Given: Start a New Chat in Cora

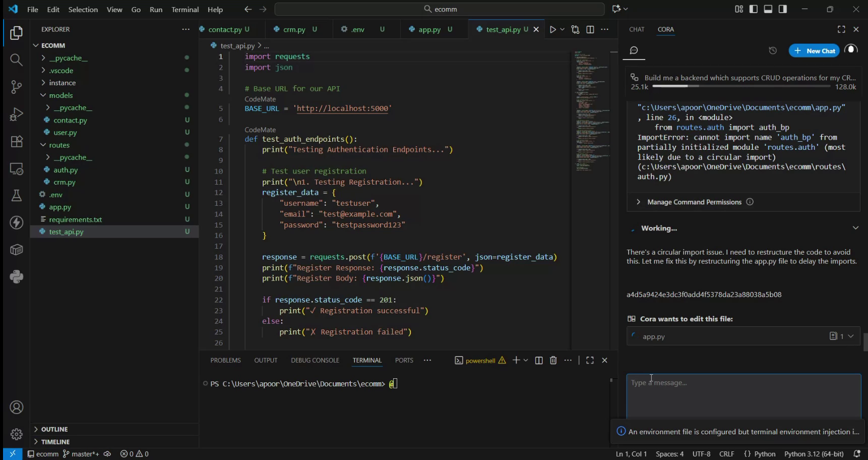Looking at the screenshot, I should pyautogui.click(x=815, y=50).
